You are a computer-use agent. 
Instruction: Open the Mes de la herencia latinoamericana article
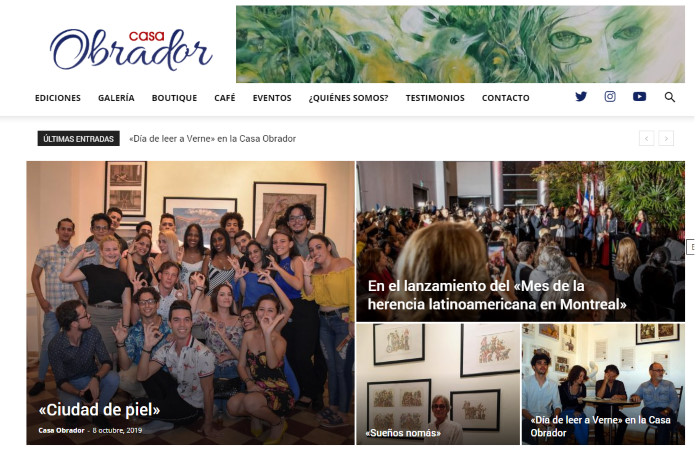[x=497, y=295]
